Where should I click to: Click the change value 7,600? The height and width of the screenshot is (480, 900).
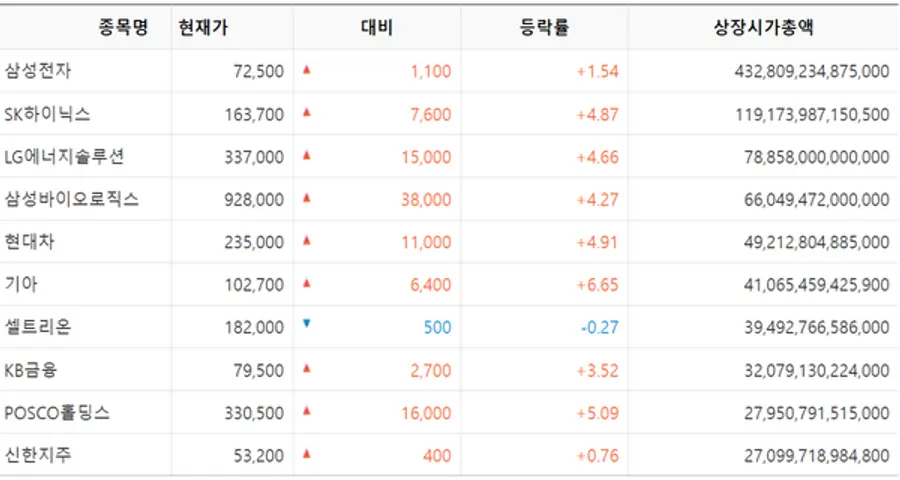(x=430, y=114)
